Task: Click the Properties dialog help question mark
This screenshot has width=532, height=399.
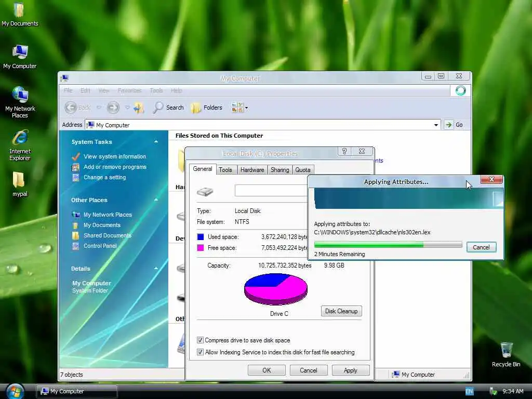Action: coord(344,151)
